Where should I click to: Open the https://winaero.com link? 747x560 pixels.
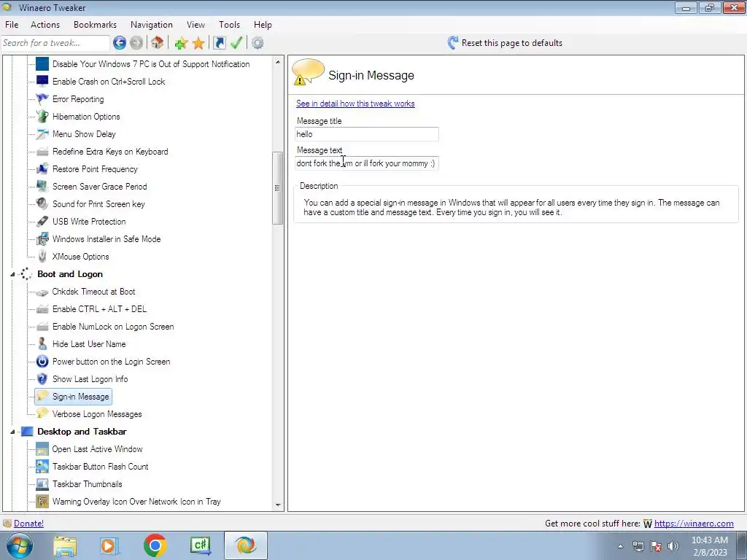694,524
